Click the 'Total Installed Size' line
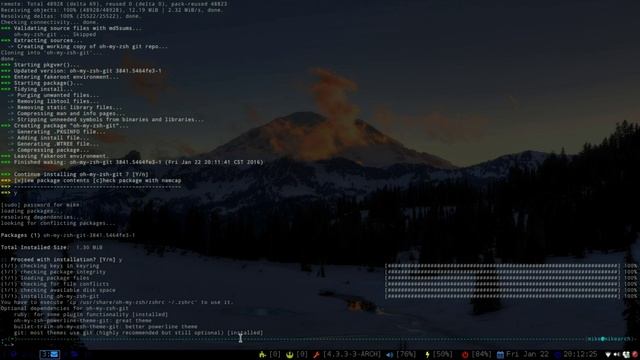The height and width of the screenshot is (360, 640). tap(52, 247)
